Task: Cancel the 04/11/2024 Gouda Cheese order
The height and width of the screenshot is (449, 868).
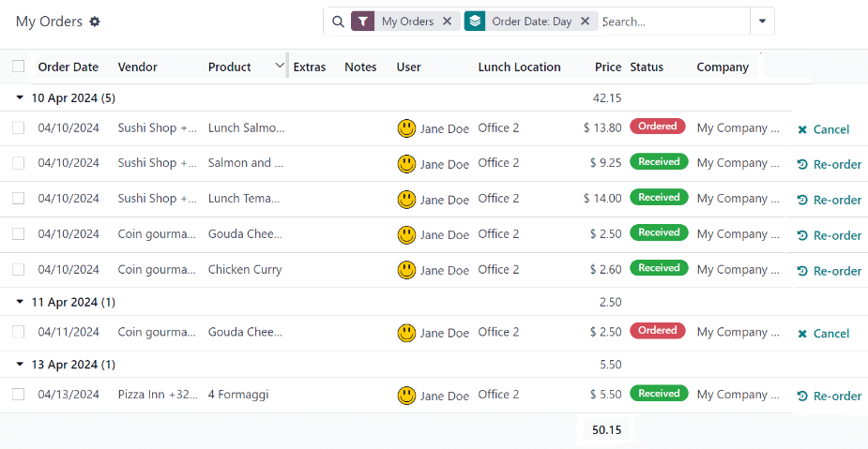Action: coord(823,334)
